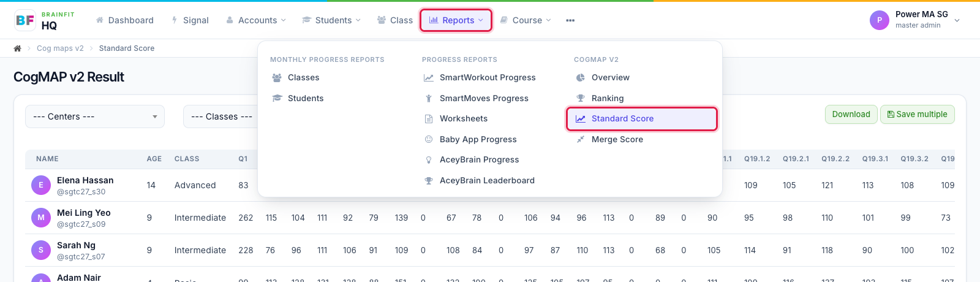The width and height of the screenshot is (980, 282).
Task: Click the Dashboard nav icon
Action: (100, 20)
